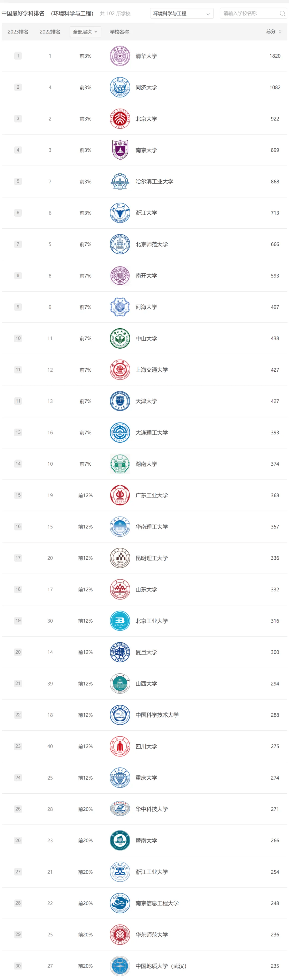Image resolution: width=289 pixels, height=980 pixels.
Task: Click the 2023排名 column header
Action: (x=18, y=32)
